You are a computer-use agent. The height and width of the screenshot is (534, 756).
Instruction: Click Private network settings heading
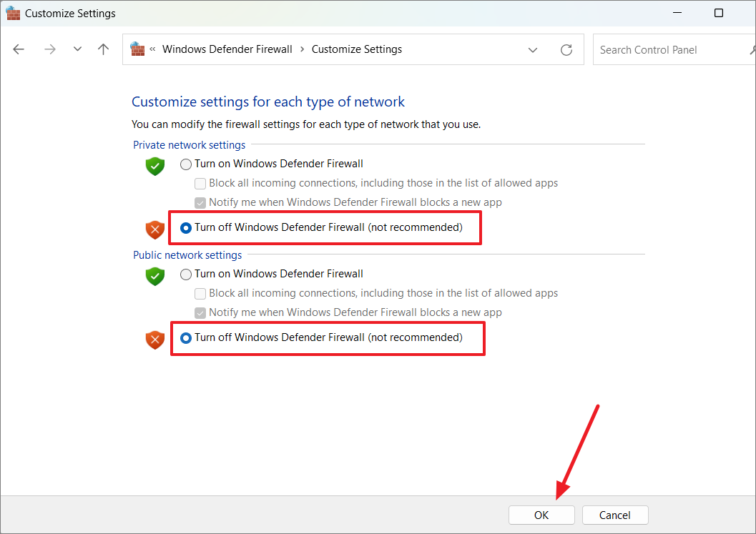(189, 145)
